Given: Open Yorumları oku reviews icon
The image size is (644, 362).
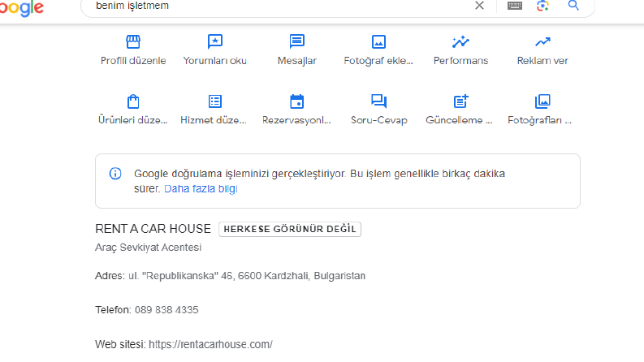Looking at the screenshot, I should click(x=215, y=42).
